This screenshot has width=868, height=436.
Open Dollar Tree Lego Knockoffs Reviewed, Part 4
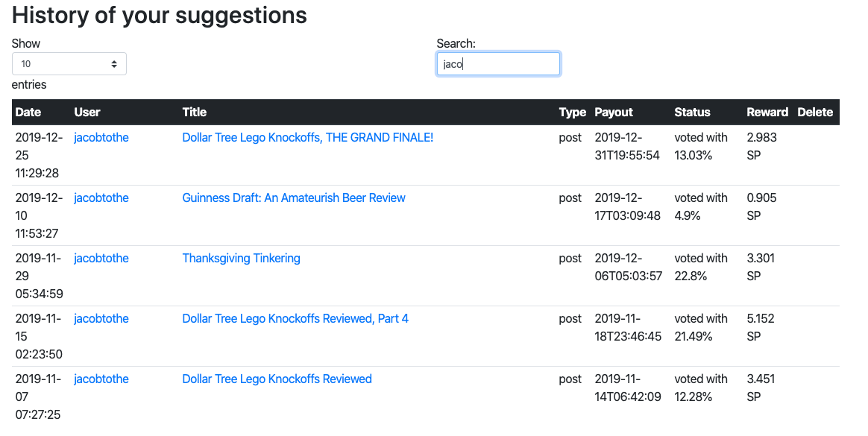pyautogui.click(x=295, y=318)
